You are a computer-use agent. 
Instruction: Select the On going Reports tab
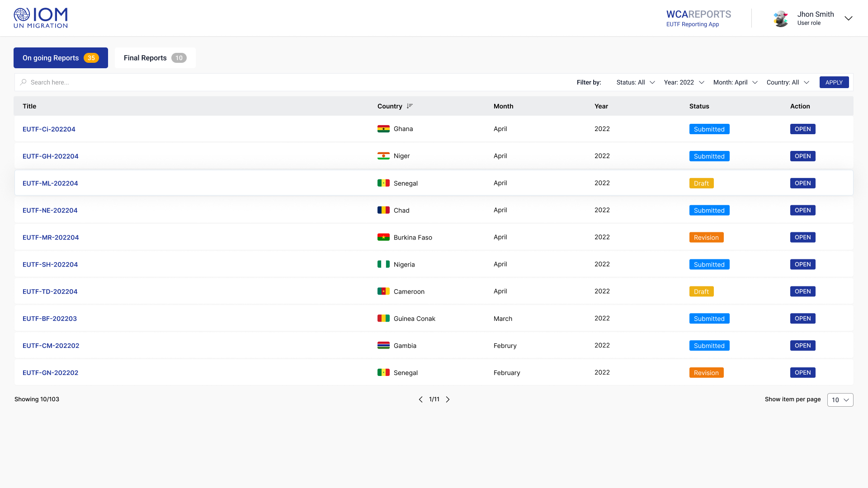(61, 58)
